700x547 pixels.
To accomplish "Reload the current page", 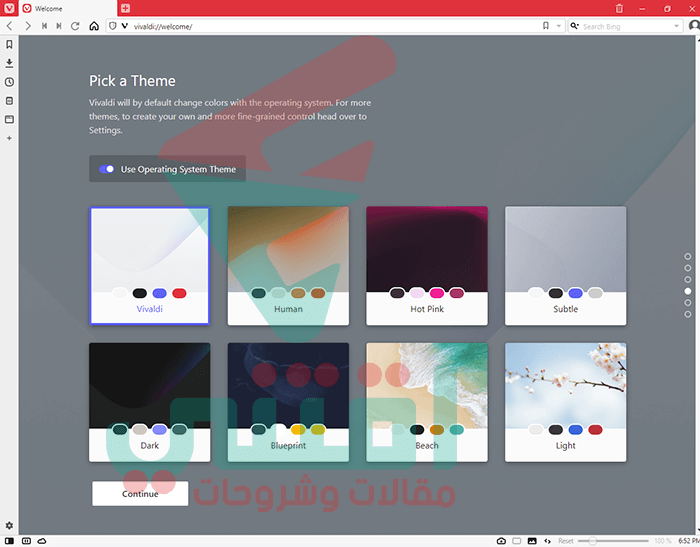I will tap(75, 26).
